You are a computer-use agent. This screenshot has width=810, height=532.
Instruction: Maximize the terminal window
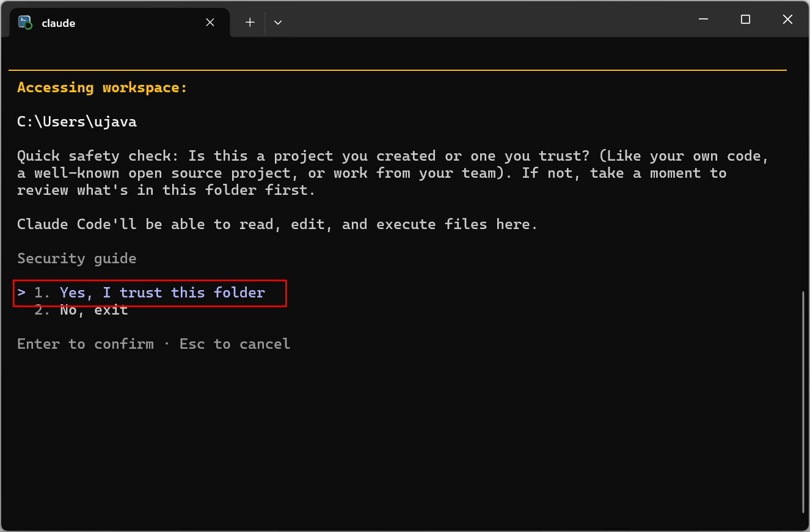[745, 20]
